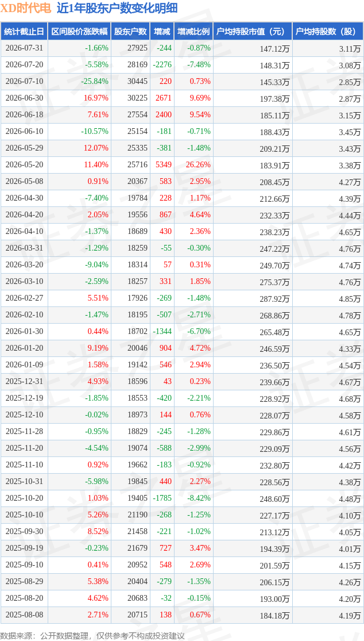Click the 户均持股数（股） header
The height and width of the screenshot is (641, 364).
click(x=328, y=31)
